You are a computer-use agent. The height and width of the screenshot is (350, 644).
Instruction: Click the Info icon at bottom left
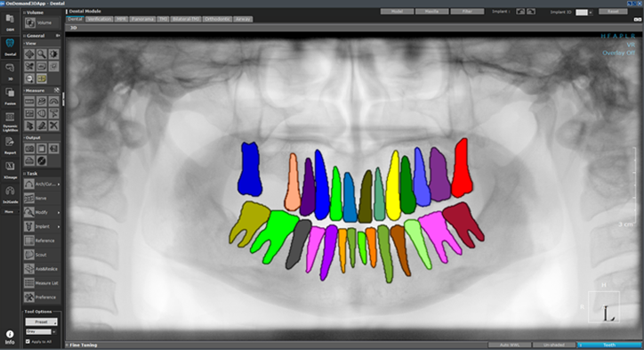(x=10, y=338)
